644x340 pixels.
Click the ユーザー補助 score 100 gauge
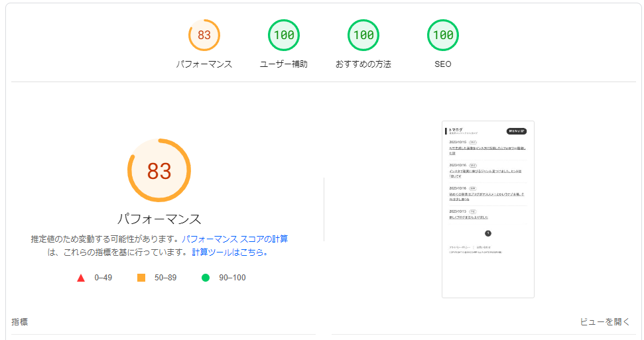(284, 35)
